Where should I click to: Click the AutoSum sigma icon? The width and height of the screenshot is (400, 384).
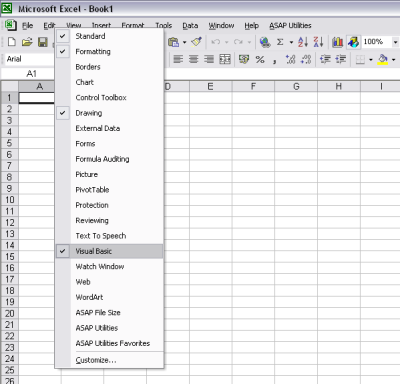(280, 42)
